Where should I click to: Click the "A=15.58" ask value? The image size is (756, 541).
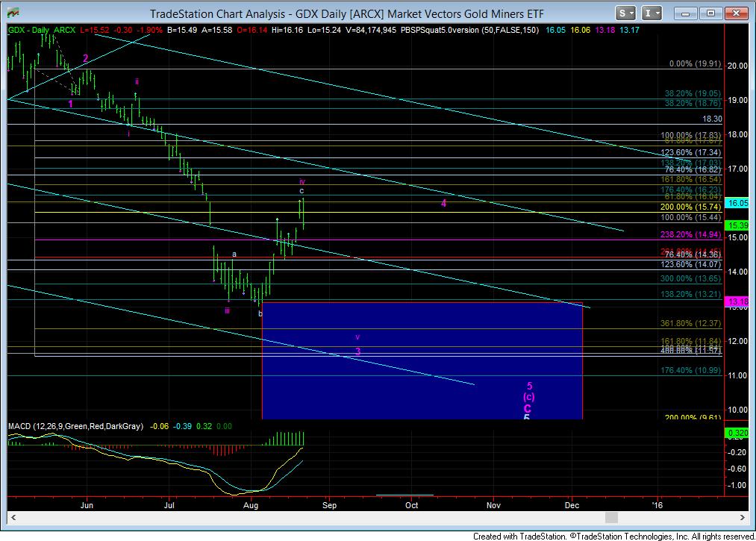[217, 30]
